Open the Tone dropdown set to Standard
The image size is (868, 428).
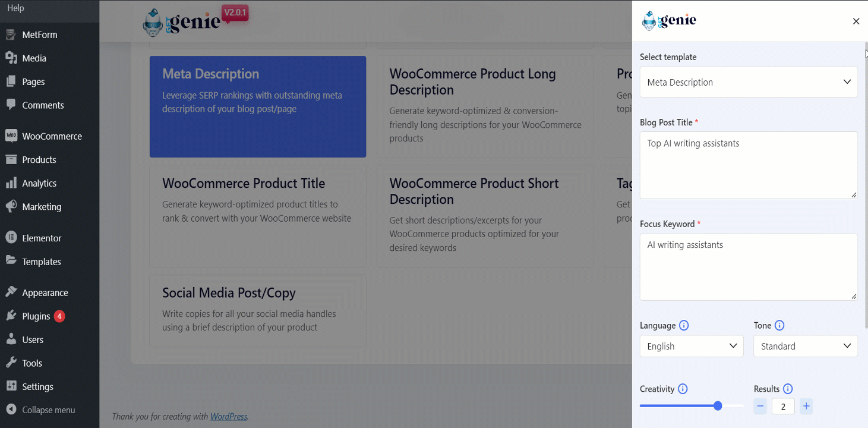point(806,346)
